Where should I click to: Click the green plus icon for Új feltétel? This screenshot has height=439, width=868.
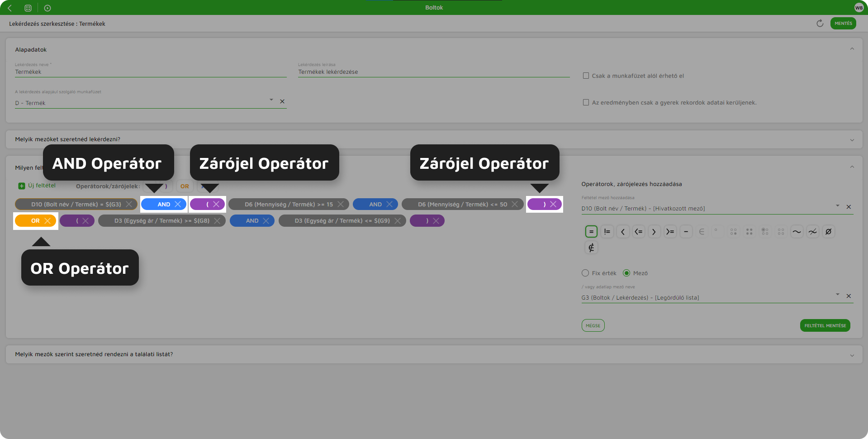pos(21,186)
